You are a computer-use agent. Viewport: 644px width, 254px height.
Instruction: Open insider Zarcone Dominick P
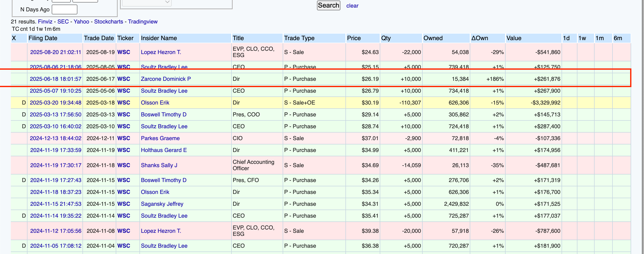coord(166,79)
